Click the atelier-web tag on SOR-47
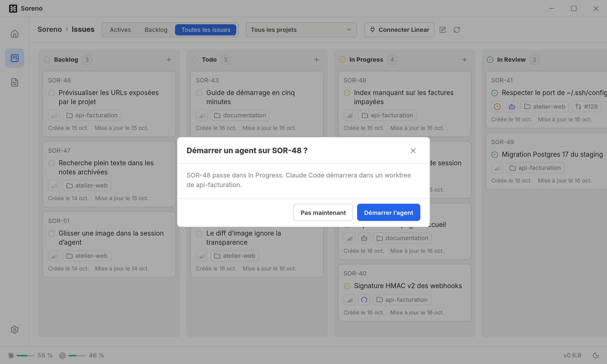This screenshot has width=607, height=364. tap(87, 186)
